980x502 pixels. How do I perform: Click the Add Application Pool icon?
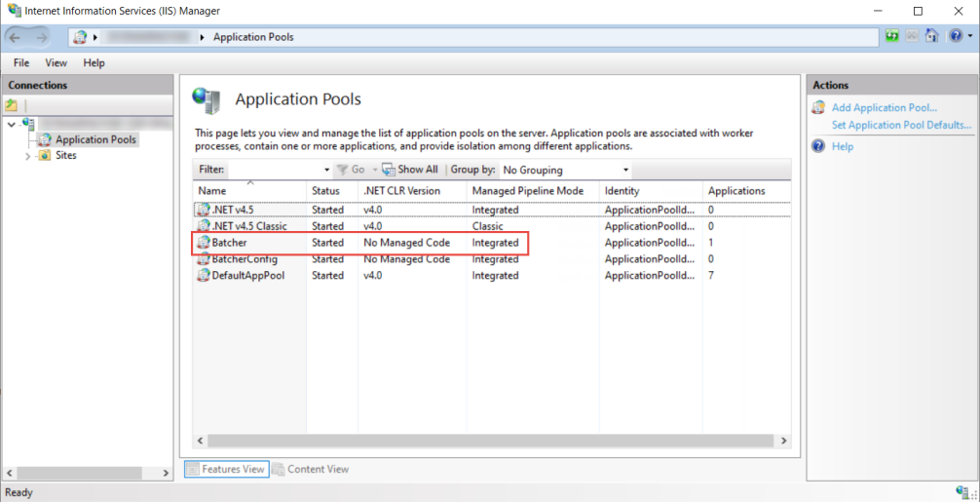(818, 108)
